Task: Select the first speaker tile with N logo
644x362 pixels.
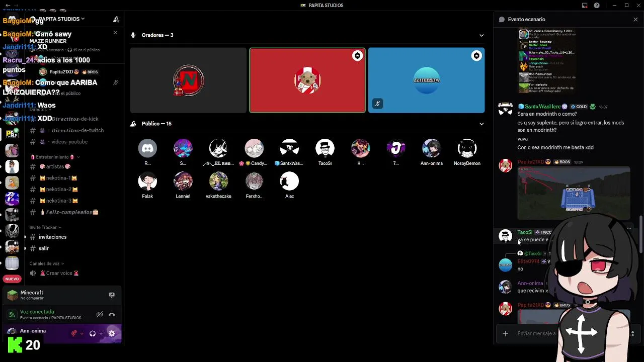Action: pos(188,80)
